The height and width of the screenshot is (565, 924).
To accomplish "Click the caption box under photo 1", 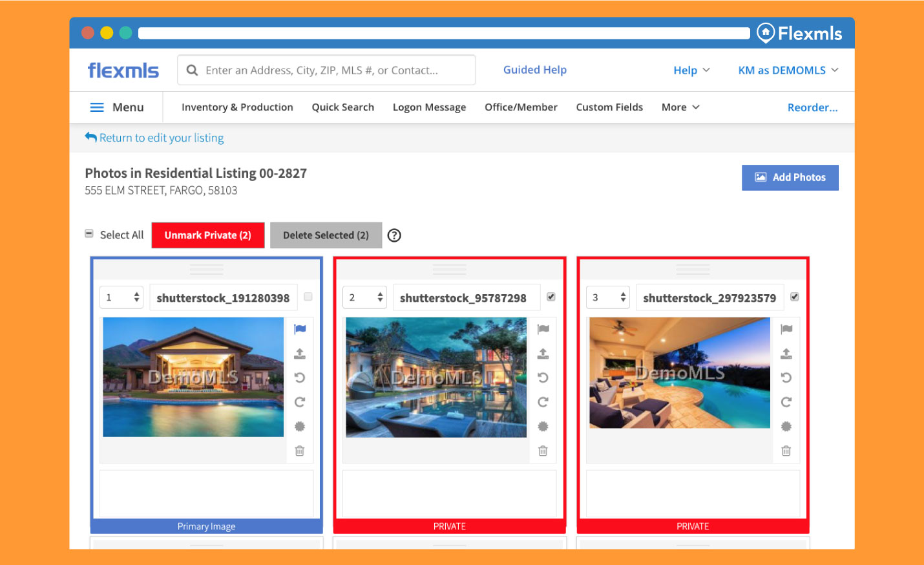I will pyautogui.click(x=206, y=494).
